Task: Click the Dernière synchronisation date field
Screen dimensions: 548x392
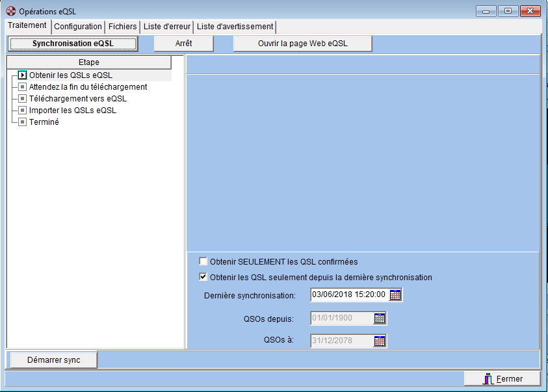Action: tap(349, 295)
